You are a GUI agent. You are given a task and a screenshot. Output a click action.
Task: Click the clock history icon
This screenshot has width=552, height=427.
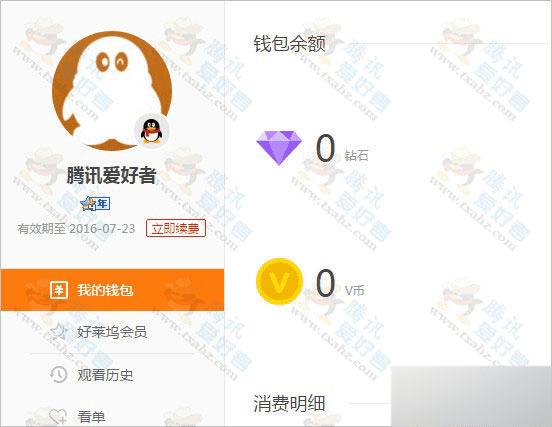click(58, 374)
